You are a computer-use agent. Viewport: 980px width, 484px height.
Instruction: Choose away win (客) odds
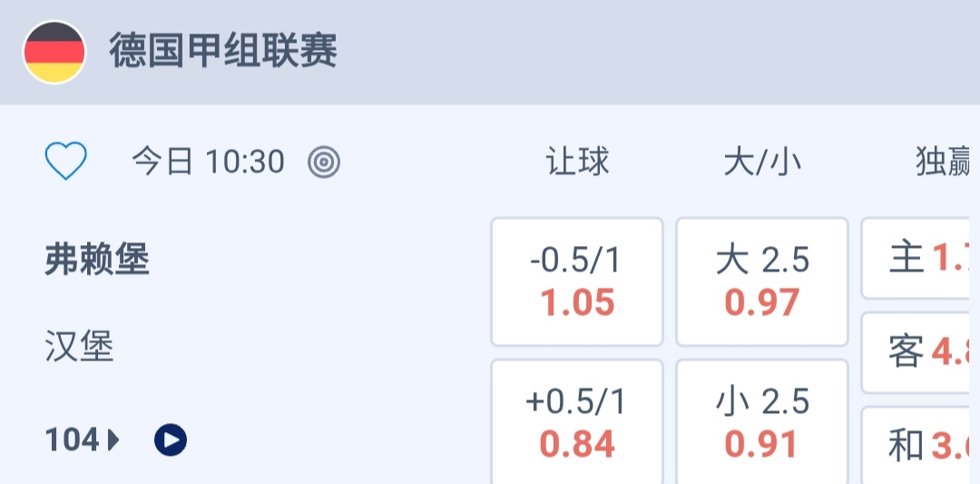[921, 352]
